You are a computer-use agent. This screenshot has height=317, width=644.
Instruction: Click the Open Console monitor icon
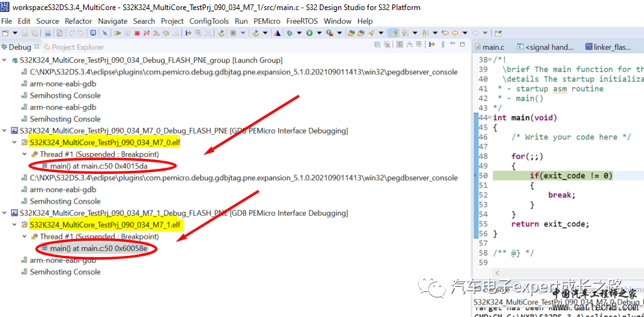point(93,33)
